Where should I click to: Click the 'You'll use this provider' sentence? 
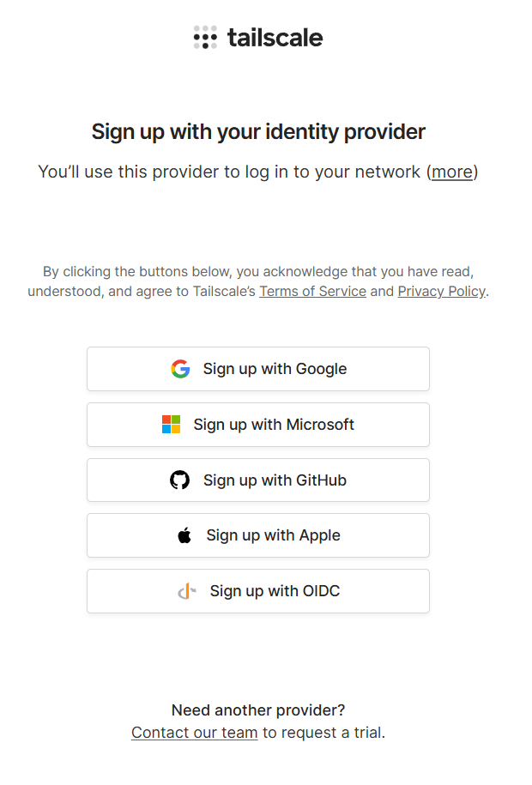click(232, 172)
